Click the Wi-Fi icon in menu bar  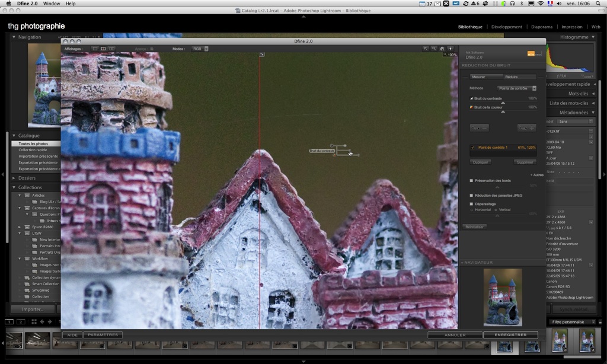[x=541, y=4]
